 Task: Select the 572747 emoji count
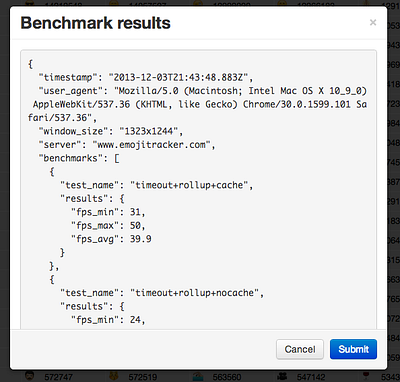pyautogui.click(x=58, y=377)
